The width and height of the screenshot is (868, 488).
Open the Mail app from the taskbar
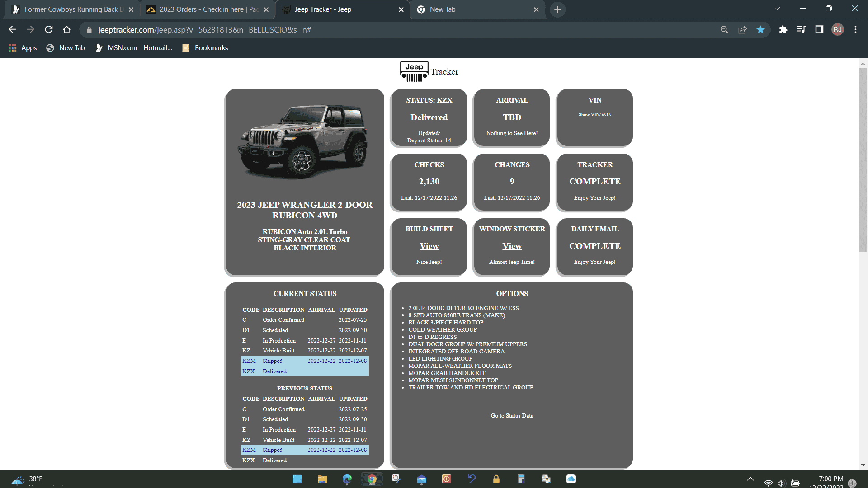click(421, 479)
